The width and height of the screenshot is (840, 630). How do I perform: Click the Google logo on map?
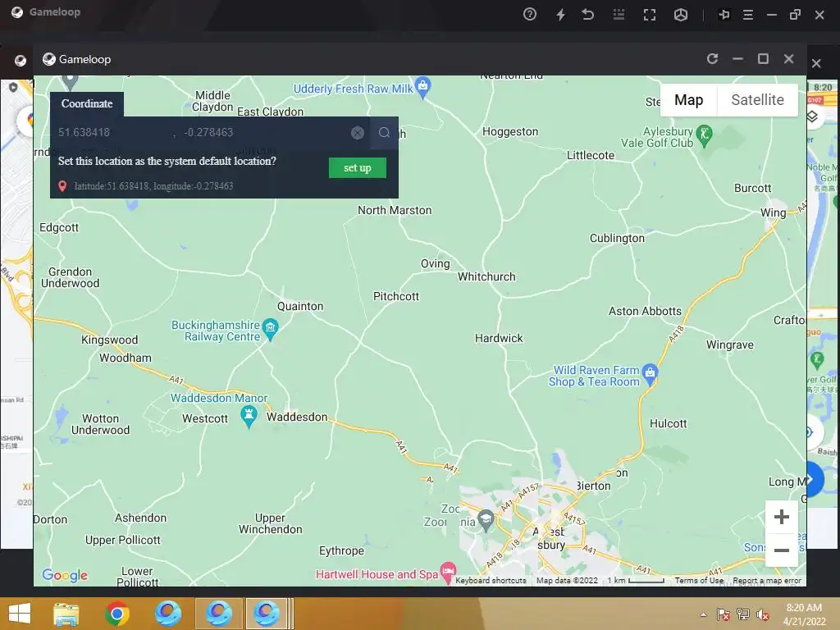pos(65,575)
